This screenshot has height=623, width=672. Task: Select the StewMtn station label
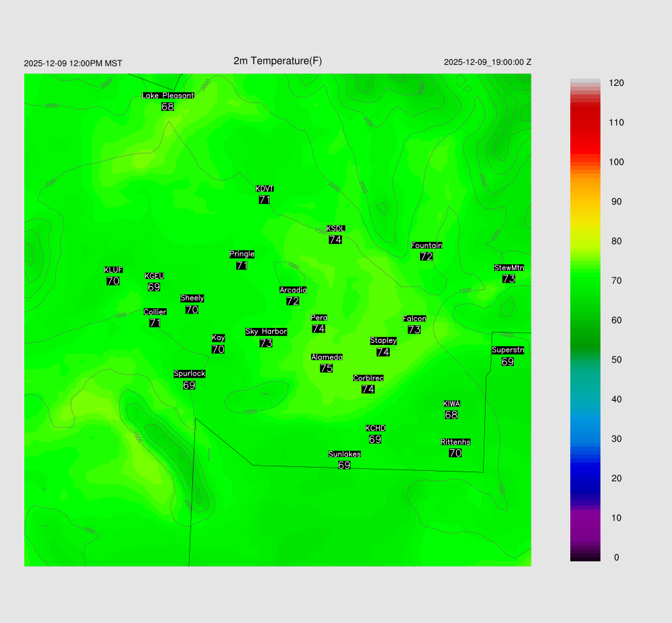click(x=509, y=268)
